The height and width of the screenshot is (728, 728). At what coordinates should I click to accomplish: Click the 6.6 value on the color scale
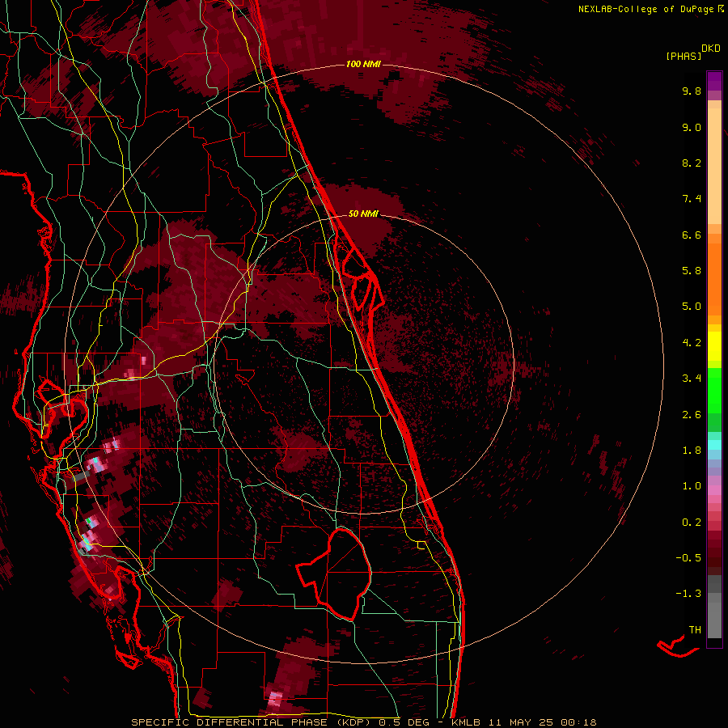(692, 235)
